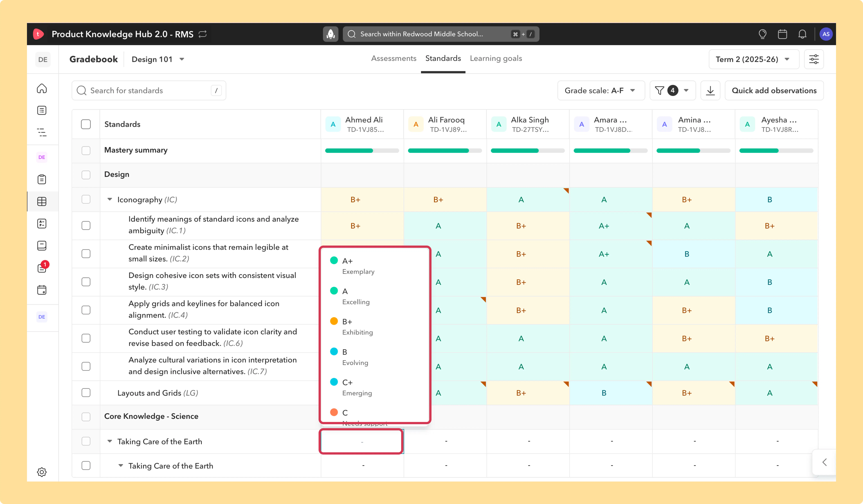
Task: Click Ayesha's mastery summary progress bar
Action: 776,151
